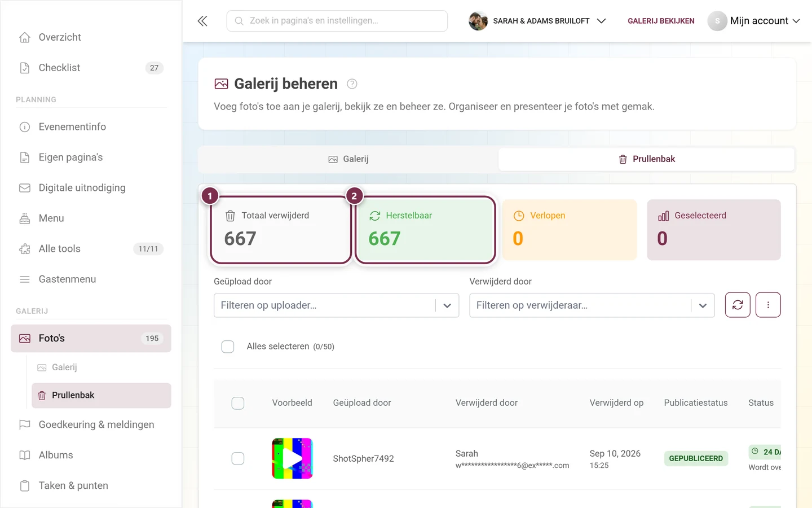
Task: Switch to the Prullenbak tab
Action: pyautogui.click(x=646, y=159)
